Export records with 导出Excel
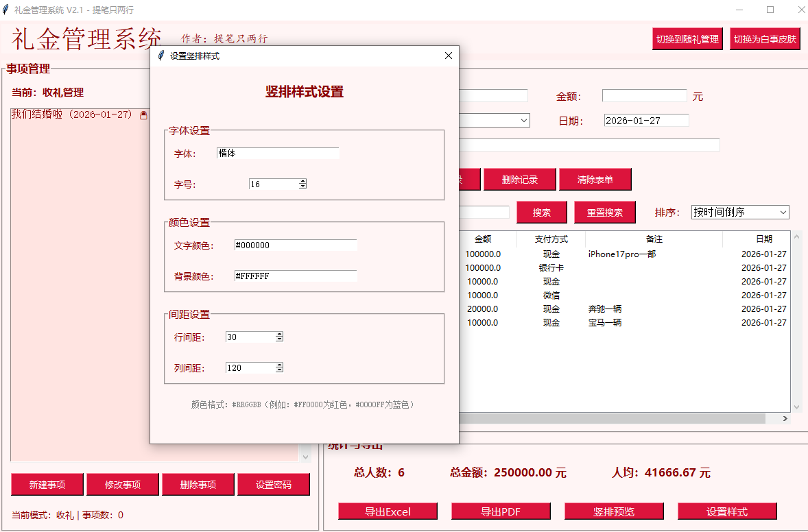Viewport: 808px width, 532px height. 388,511
